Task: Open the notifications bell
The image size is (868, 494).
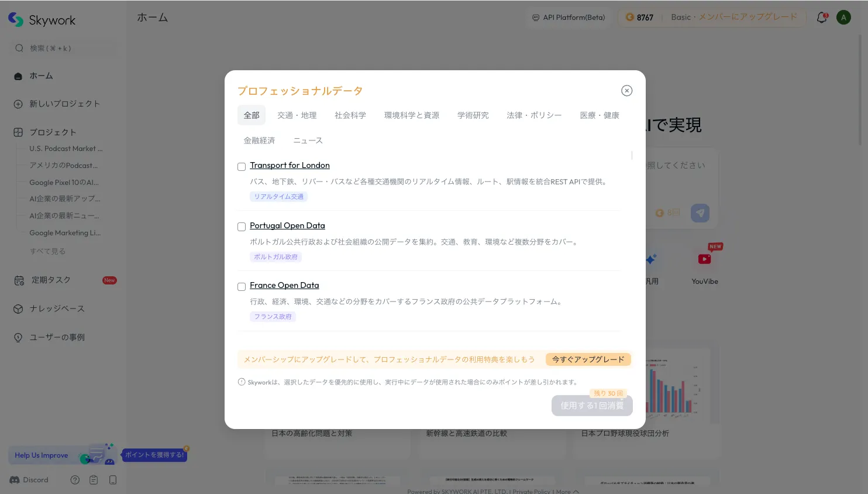Action: coord(822,18)
